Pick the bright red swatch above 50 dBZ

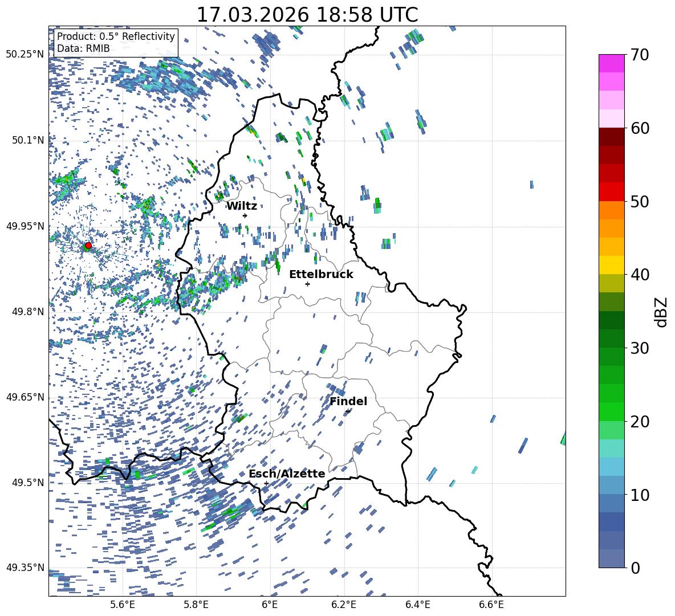[x=612, y=191]
